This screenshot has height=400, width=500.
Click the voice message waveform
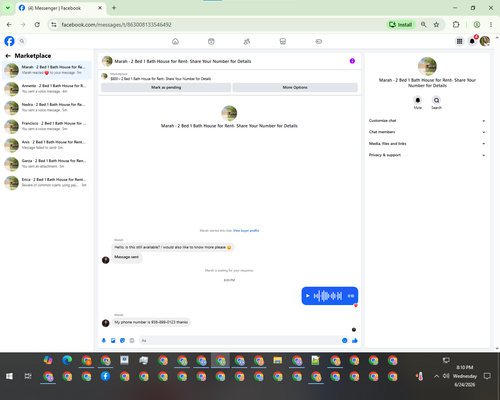click(x=328, y=296)
